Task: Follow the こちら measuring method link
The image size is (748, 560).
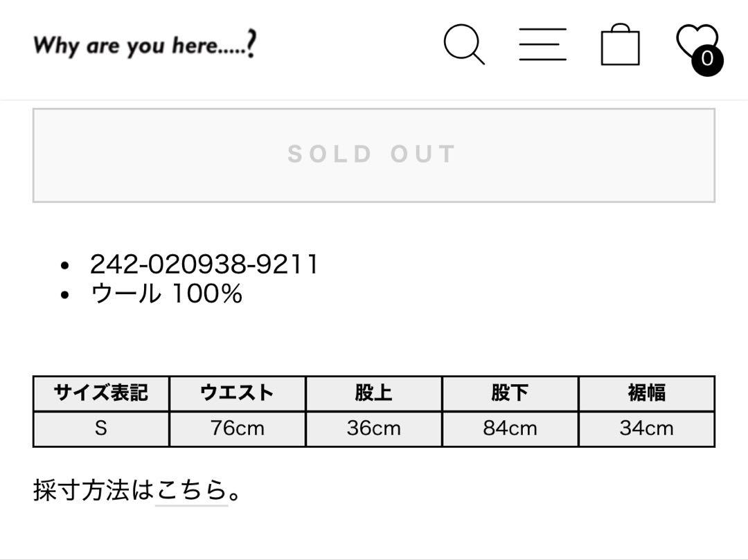Action: 191,490
